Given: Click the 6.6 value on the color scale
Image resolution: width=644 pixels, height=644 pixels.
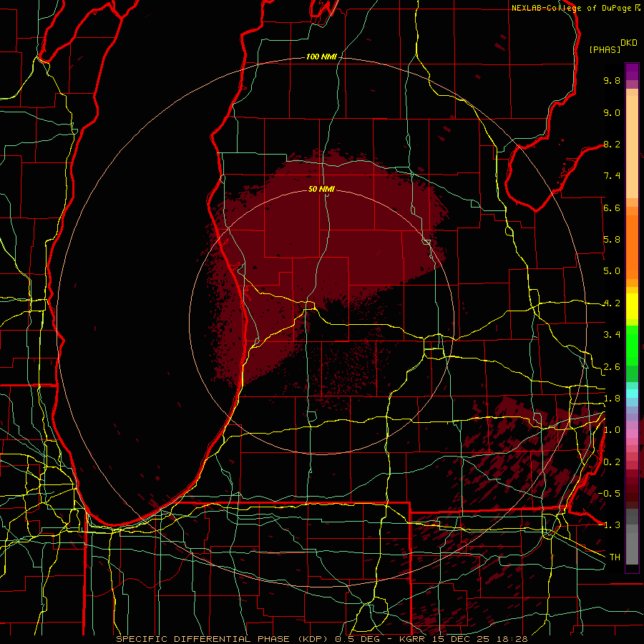Looking at the screenshot, I should [x=612, y=208].
